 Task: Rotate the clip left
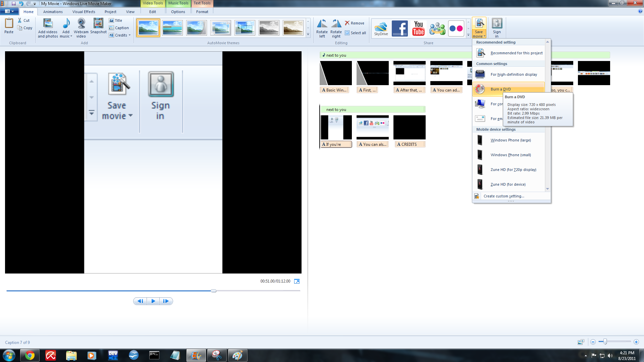point(322,27)
